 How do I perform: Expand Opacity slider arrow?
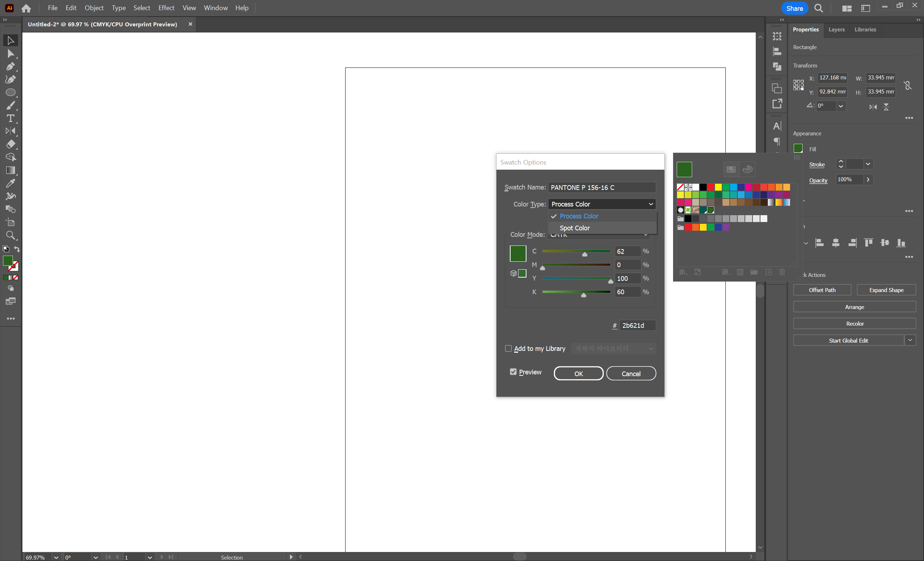[868, 180]
